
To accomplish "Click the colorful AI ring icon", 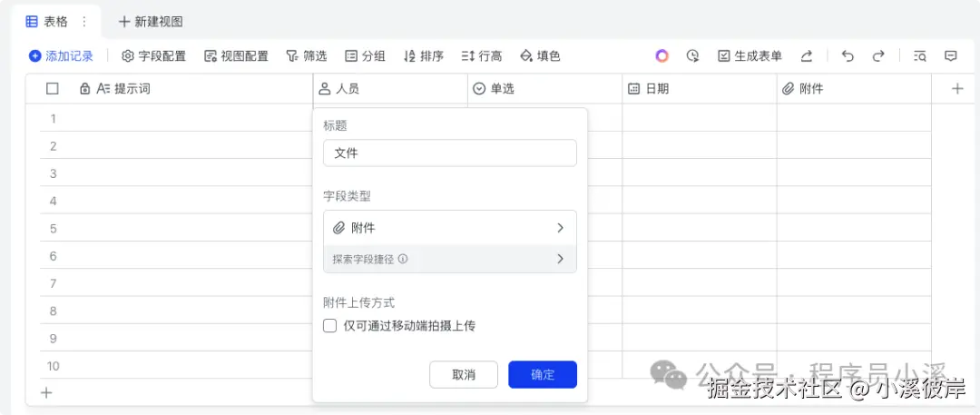I will click(x=661, y=56).
